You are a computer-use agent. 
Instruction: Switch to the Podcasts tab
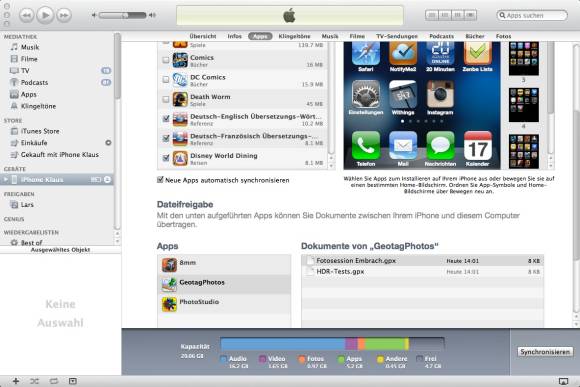[x=442, y=36]
